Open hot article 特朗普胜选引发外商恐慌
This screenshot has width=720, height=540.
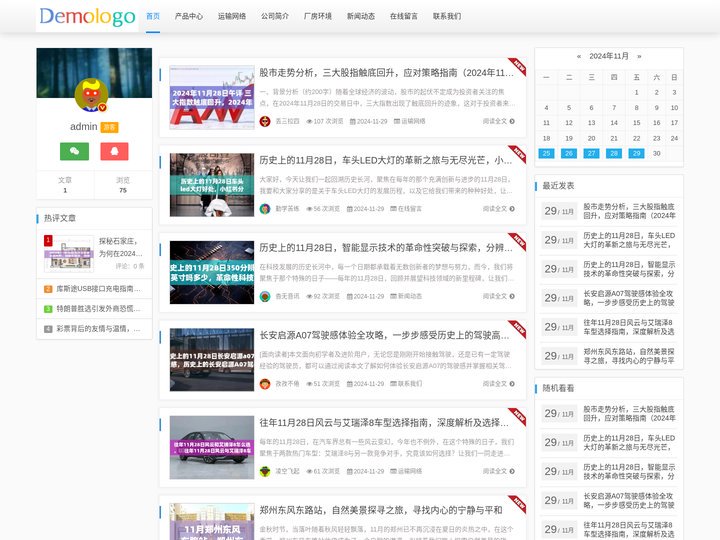point(98,309)
